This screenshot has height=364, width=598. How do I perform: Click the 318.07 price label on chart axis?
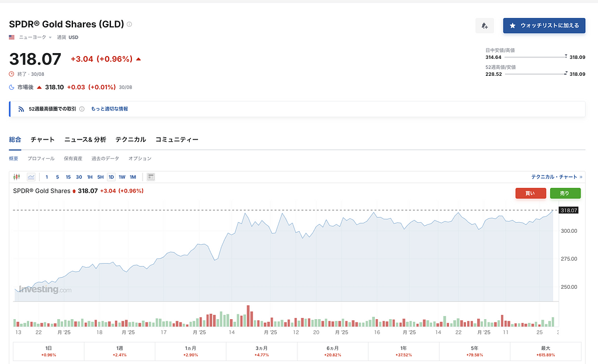pos(568,210)
